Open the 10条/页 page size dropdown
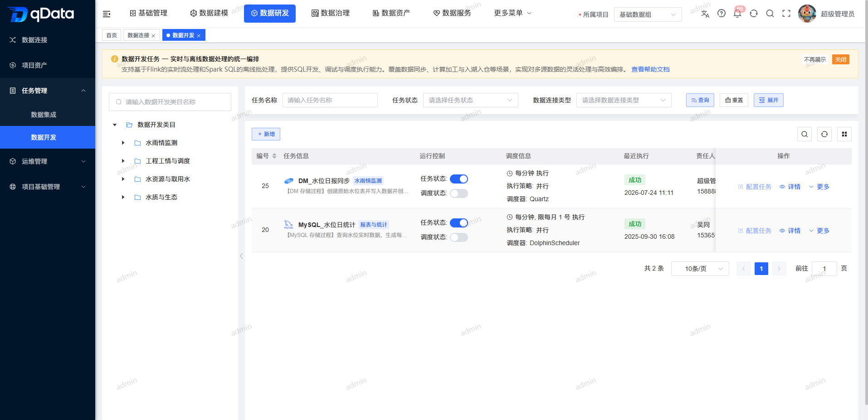Image resolution: width=868 pixels, height=420 pixels. [x=700, y=269]
